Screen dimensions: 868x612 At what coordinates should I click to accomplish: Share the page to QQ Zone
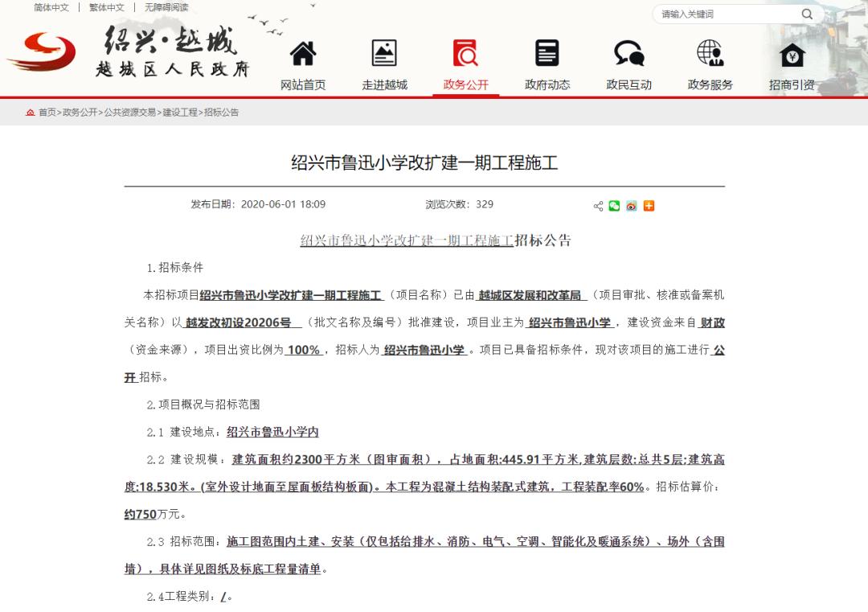pyautogui.click(x=632, y=206)
